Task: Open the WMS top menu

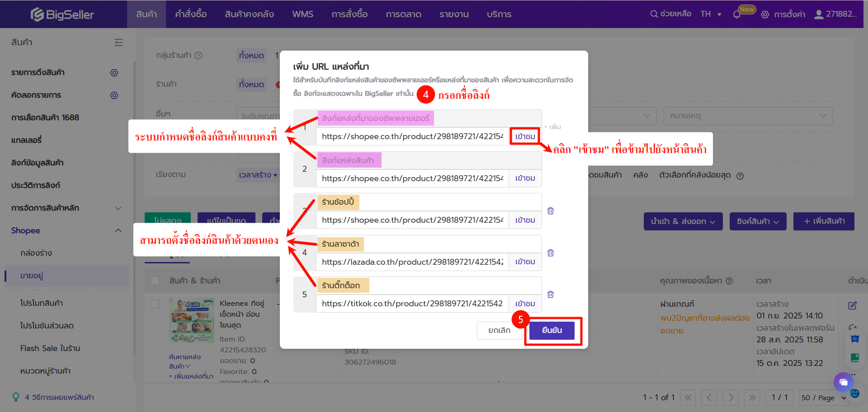Action: pos(303,14)
